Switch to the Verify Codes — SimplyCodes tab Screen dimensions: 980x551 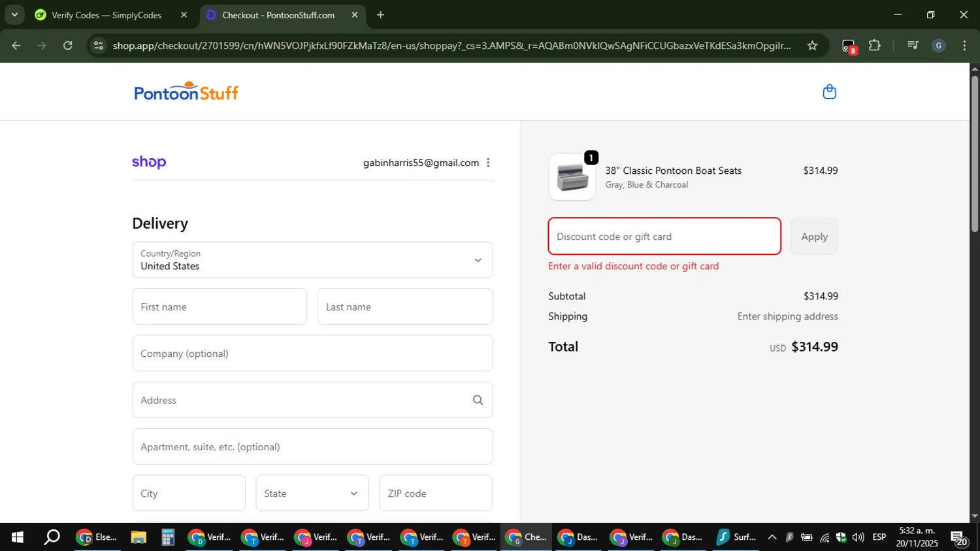pos(106,15)
